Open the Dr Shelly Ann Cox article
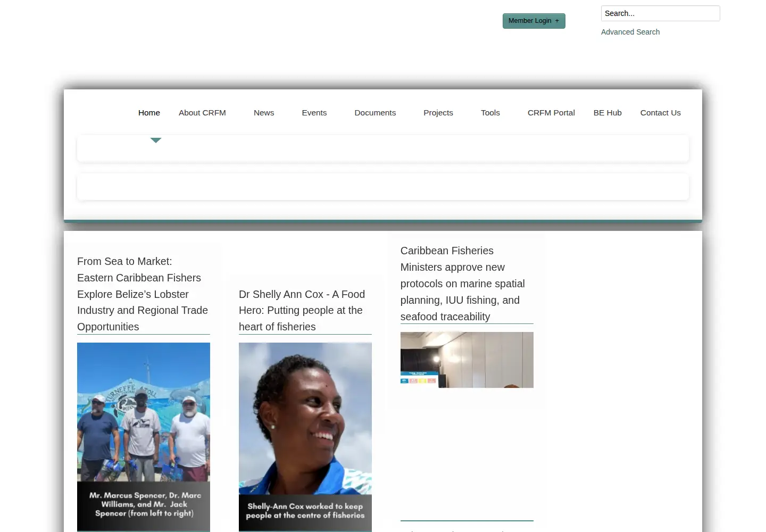 302,311
